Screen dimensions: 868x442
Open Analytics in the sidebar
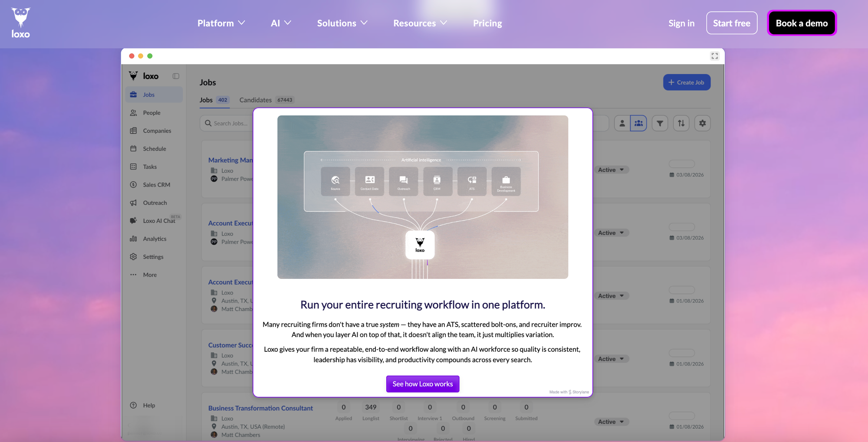tap(154, 239)
